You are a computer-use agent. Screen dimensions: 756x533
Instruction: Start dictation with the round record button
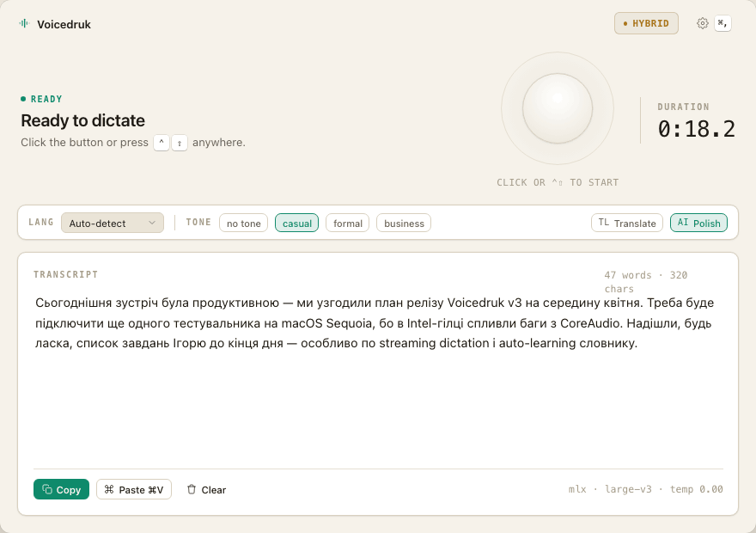point(558,108)
